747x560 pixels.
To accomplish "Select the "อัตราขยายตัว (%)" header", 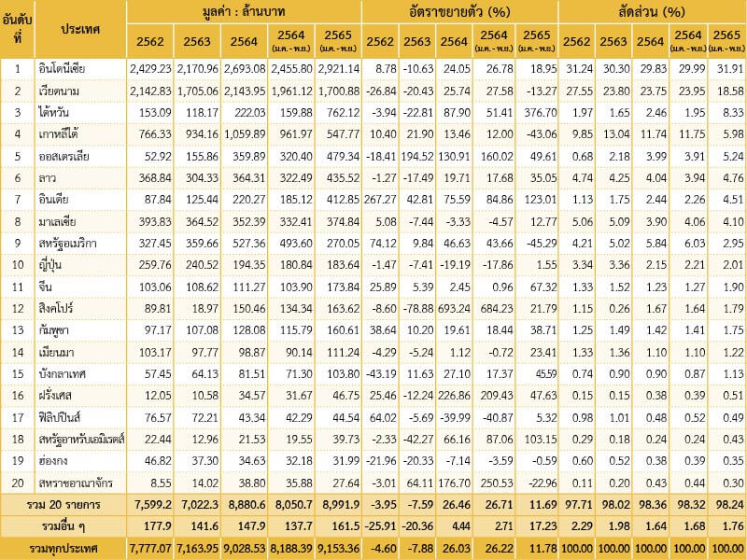I will tap(459, 11).
